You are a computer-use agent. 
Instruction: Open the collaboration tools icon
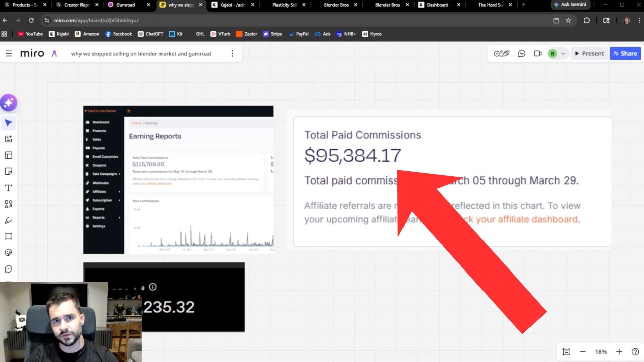click(x=502, y=53)
